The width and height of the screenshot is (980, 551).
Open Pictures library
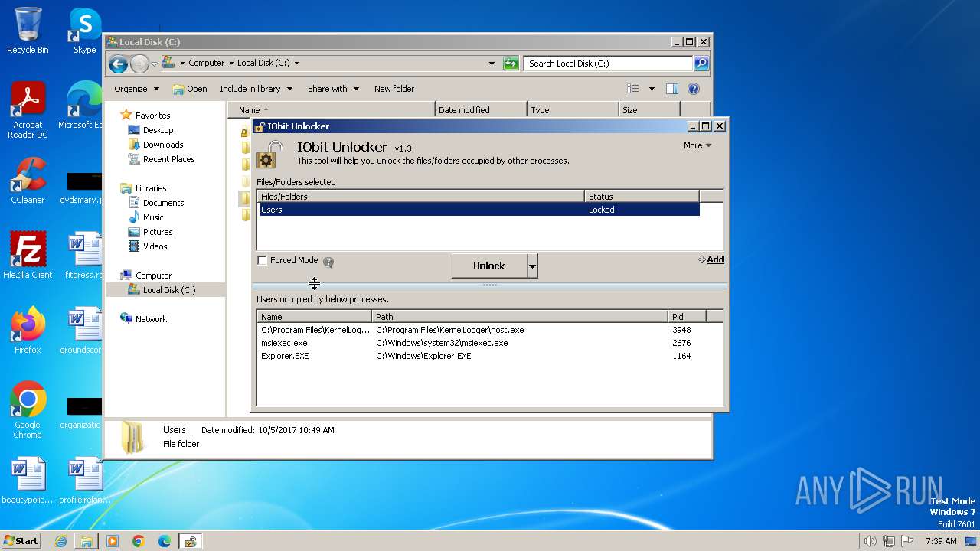pyautogui.click(x=150, y=232)
